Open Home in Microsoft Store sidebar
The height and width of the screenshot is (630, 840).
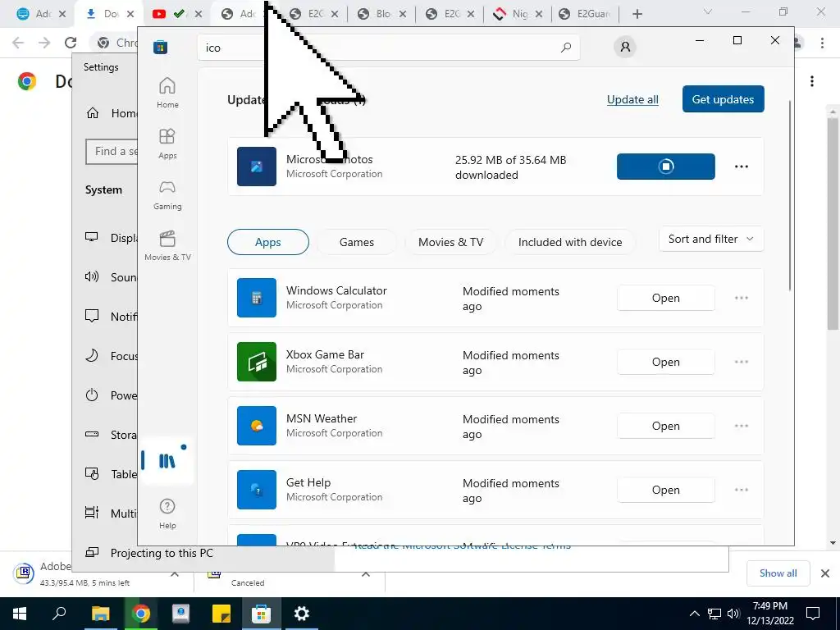click(x=167, y=93)
